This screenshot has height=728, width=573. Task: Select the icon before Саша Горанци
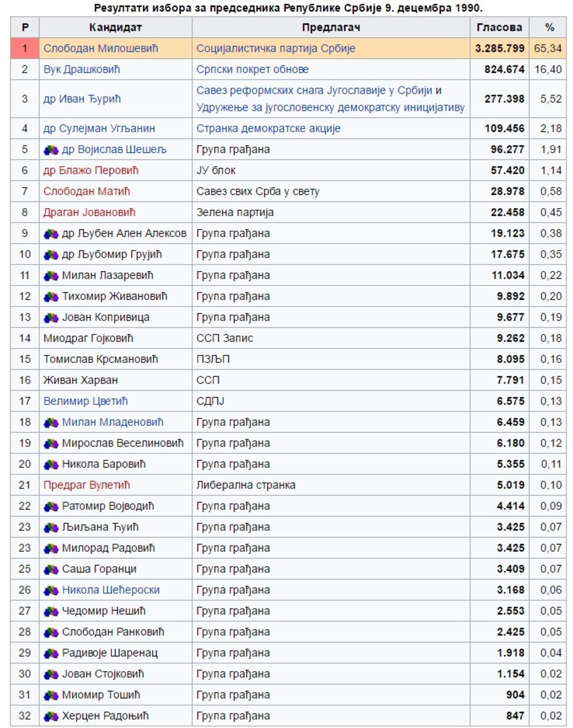[51, 569]
